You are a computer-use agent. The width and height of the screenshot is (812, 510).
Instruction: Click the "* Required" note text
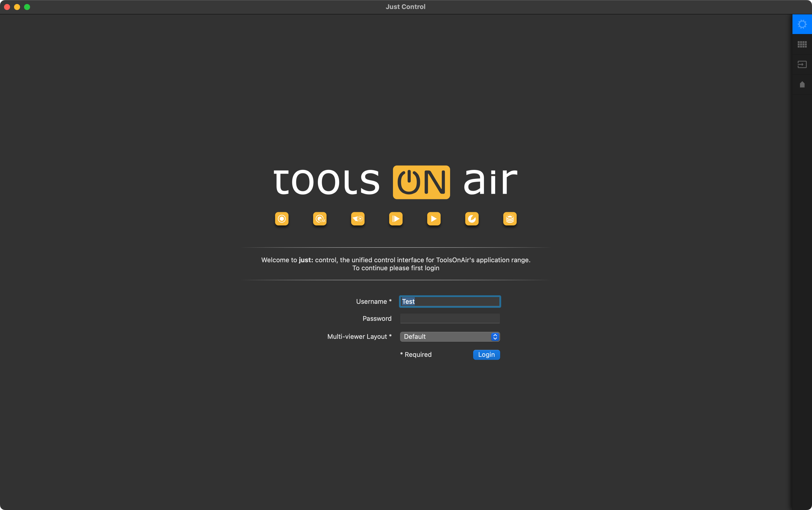[x=416, y=355]
